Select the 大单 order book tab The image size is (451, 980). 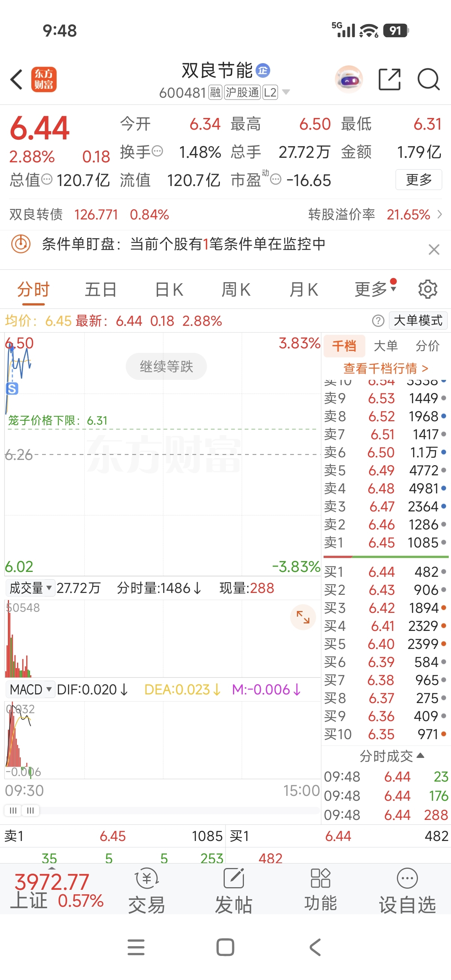click(386, 346)
